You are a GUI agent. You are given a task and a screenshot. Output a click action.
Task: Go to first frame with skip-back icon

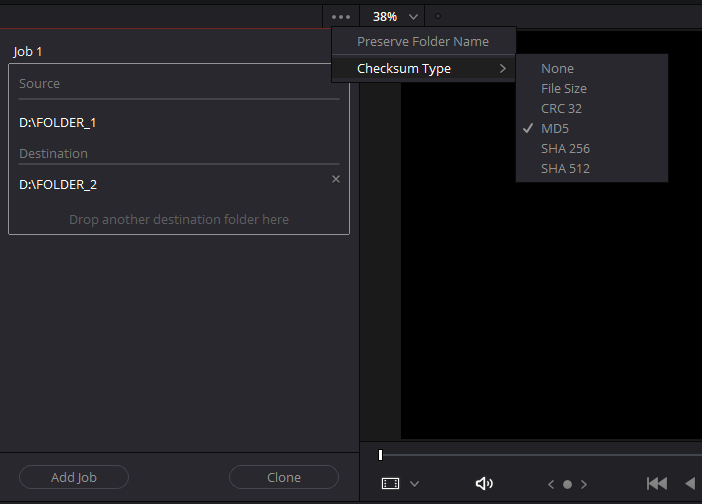click(656, 483)
